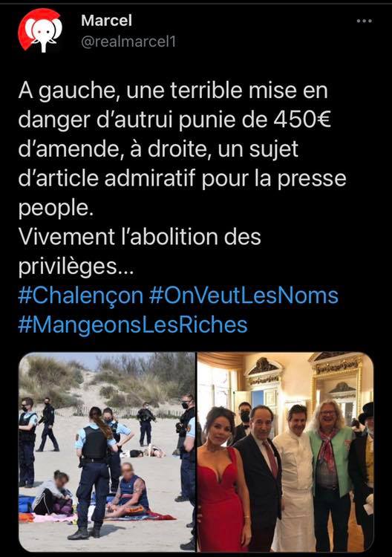The image size is (392, 557).
Task: Click the seated sunbather on red towel
Action: [130, 490]
